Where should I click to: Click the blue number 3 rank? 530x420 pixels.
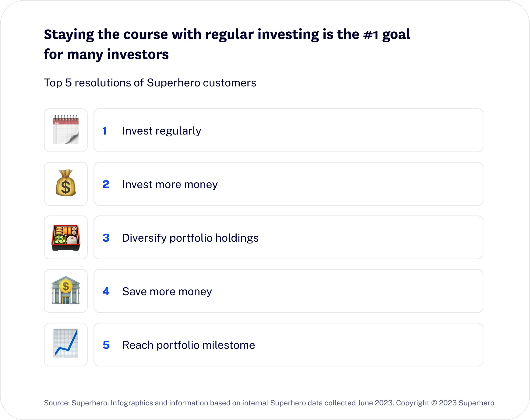pyautogui.click(x=106, y=238)
